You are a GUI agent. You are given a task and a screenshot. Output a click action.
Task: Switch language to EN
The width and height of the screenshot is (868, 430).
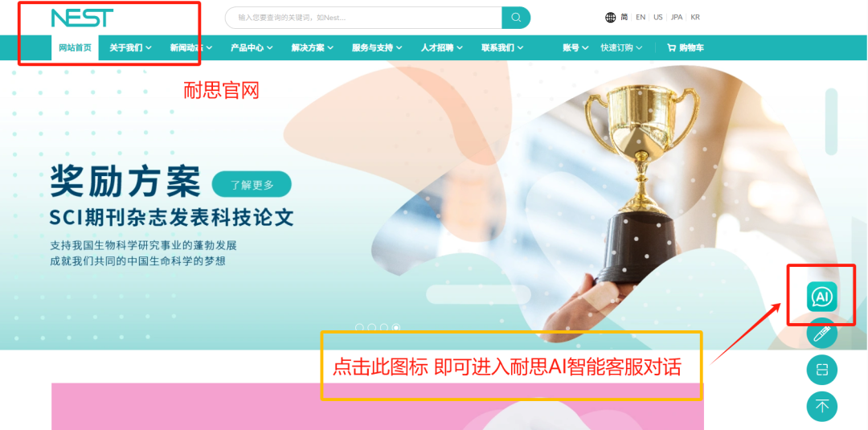[x=641, y=17]
